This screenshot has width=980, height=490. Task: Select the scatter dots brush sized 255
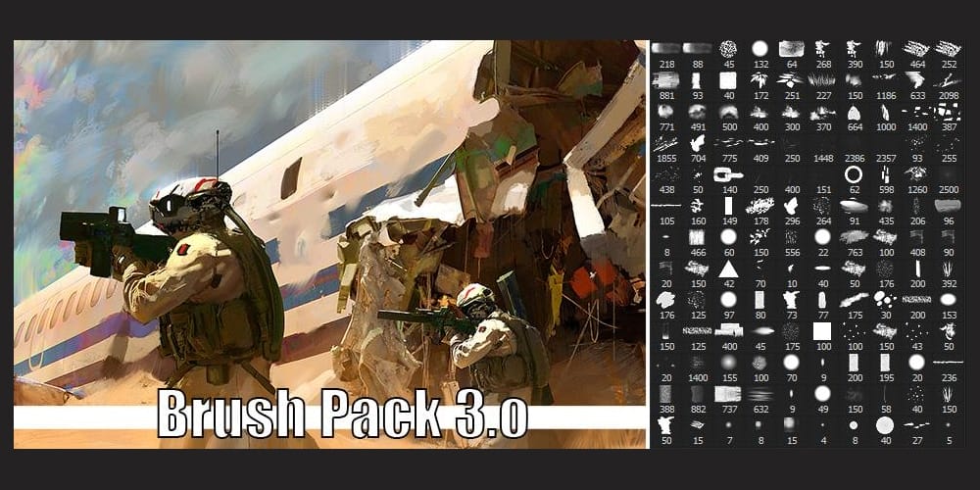tap(948, 143)
